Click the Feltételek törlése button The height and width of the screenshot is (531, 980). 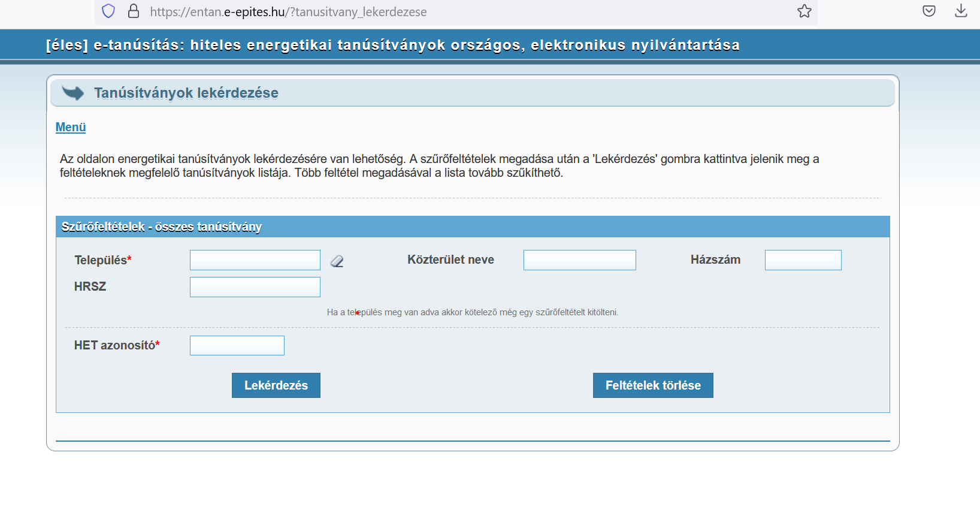click(652, 385)
